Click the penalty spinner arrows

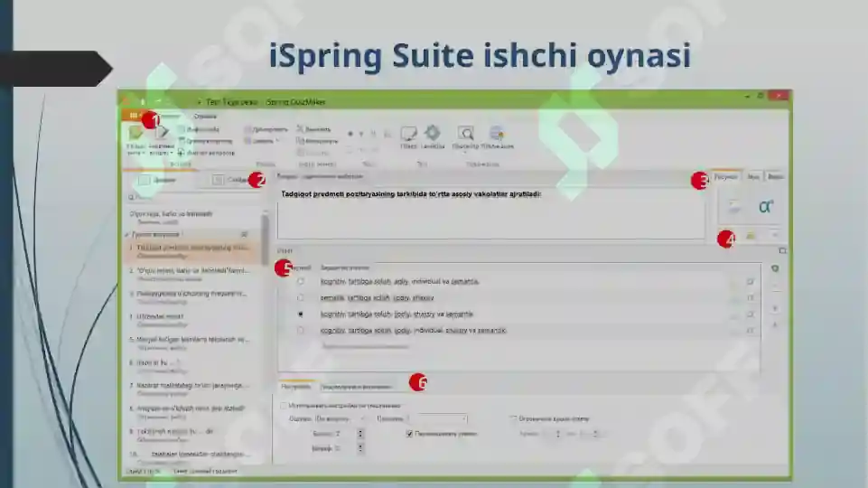point(360,448)
